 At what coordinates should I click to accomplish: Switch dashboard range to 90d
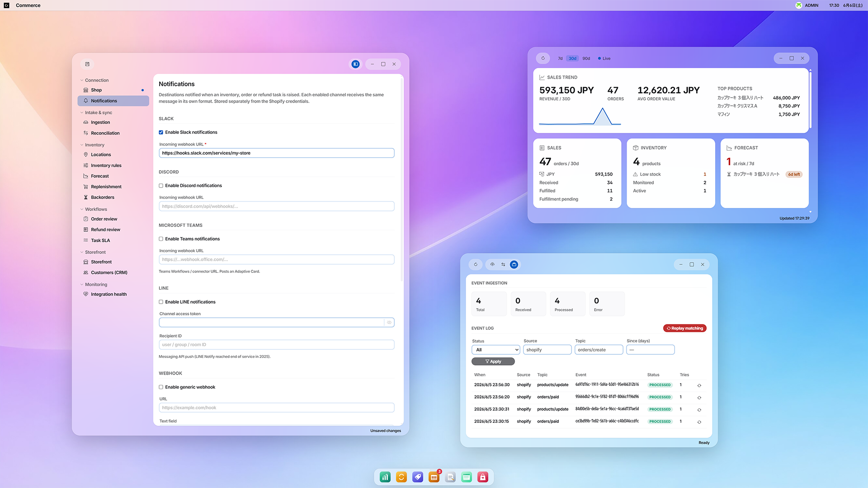[586, 58]
